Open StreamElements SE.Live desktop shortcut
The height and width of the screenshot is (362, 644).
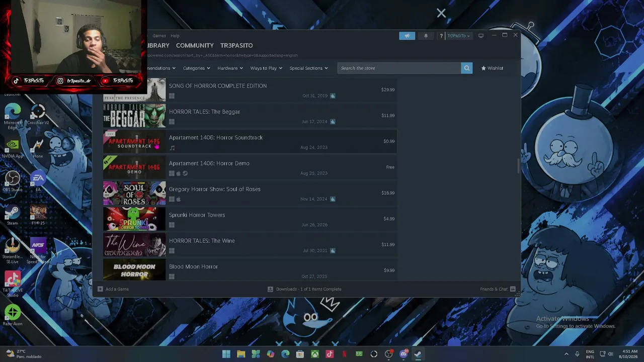13,251
